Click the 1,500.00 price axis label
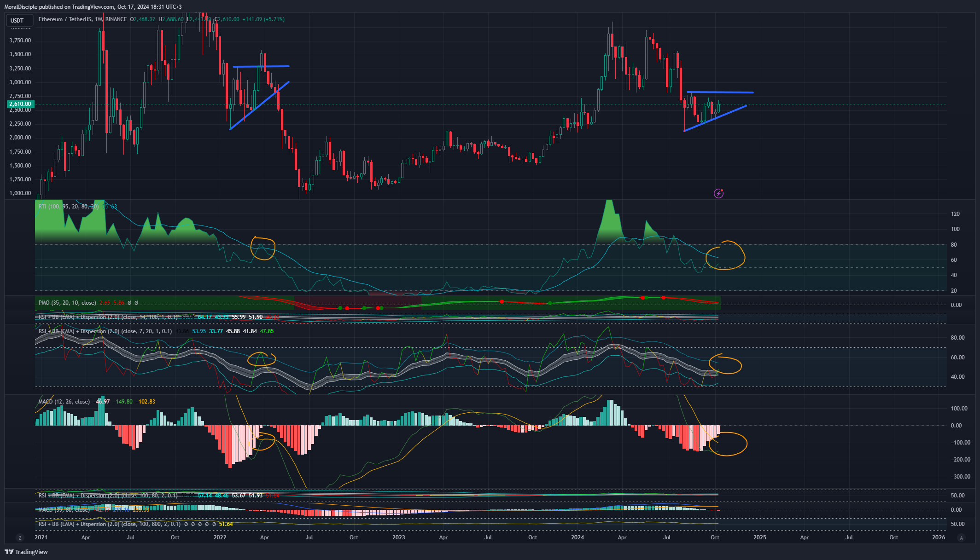 tap(20, 166)
